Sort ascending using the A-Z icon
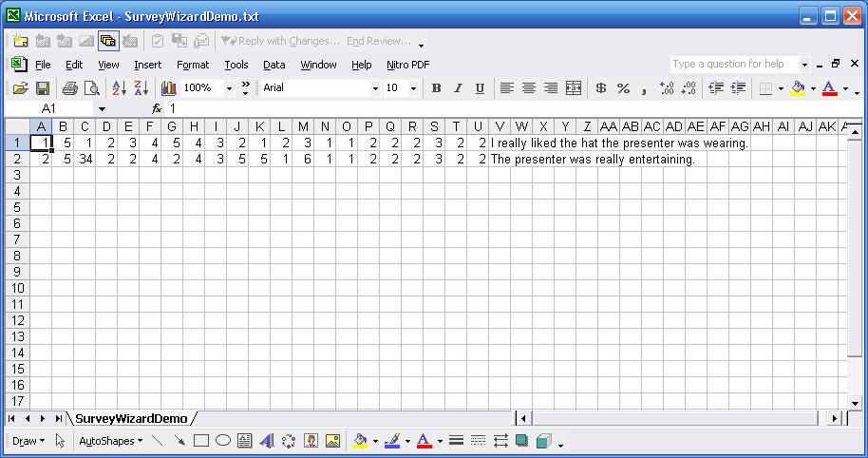 (x=119, y=88)
